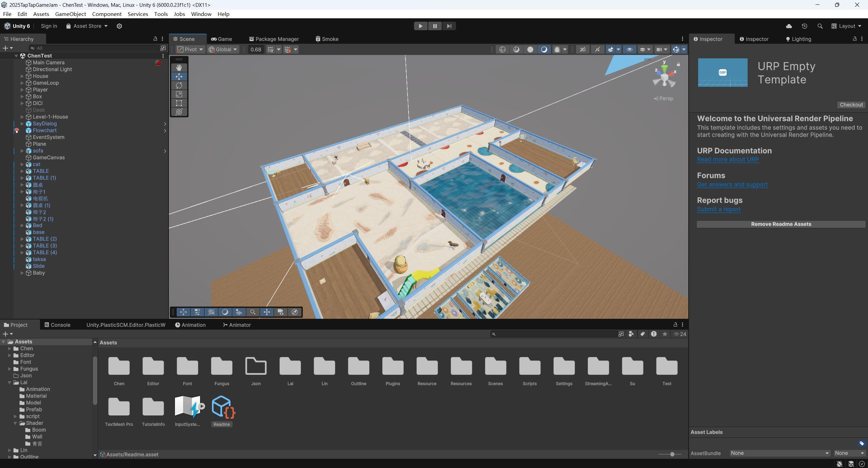
Task: Toggle scene visibility eye icon
Action: tap(629, 50)
